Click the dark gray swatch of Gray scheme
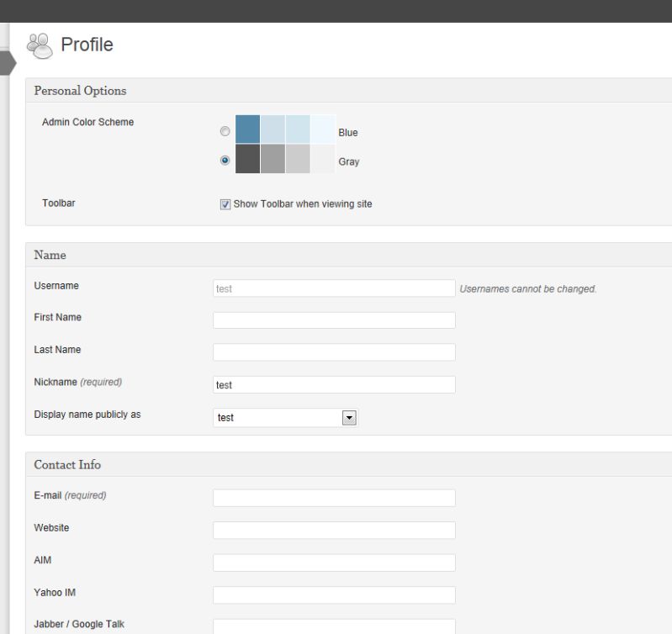This screenshot has height=634, width=672. click(x=248, y=158)
